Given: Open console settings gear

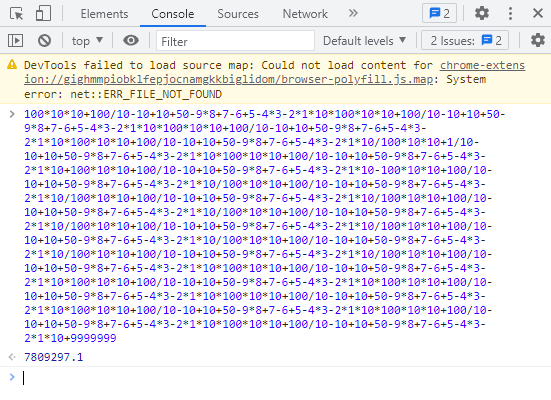Looking at the screenshot, I should (537, 40).
